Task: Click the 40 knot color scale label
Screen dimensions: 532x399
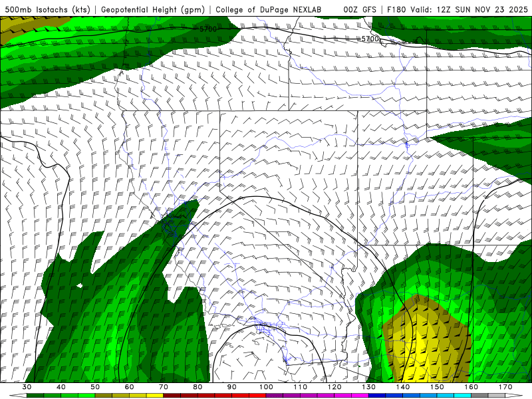Action: tap(61, 387)
